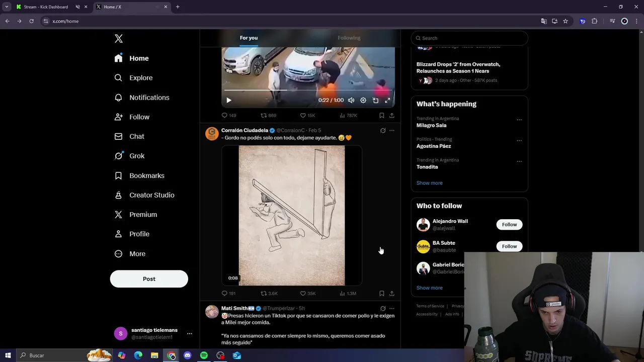Reply to the tweet with 191 comments

229,293
